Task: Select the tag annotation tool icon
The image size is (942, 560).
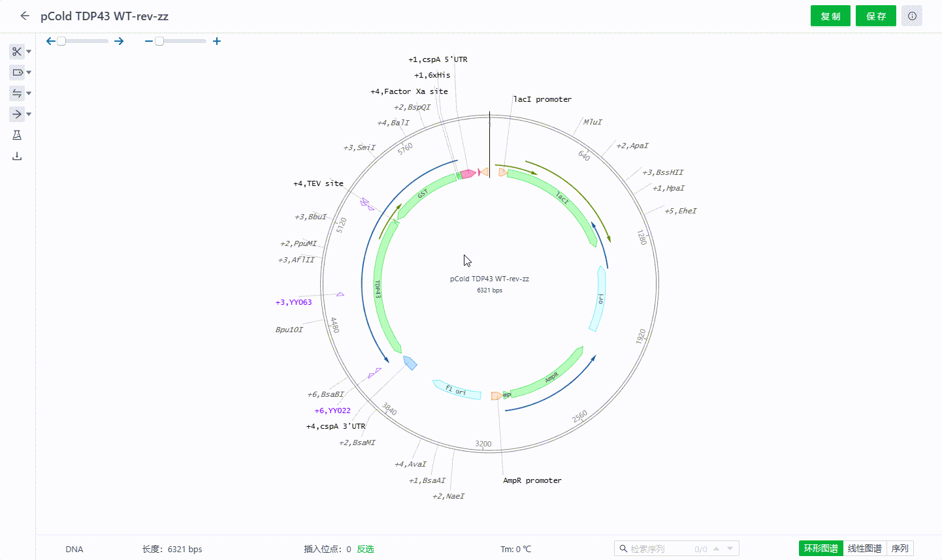Action: point(16,72)
